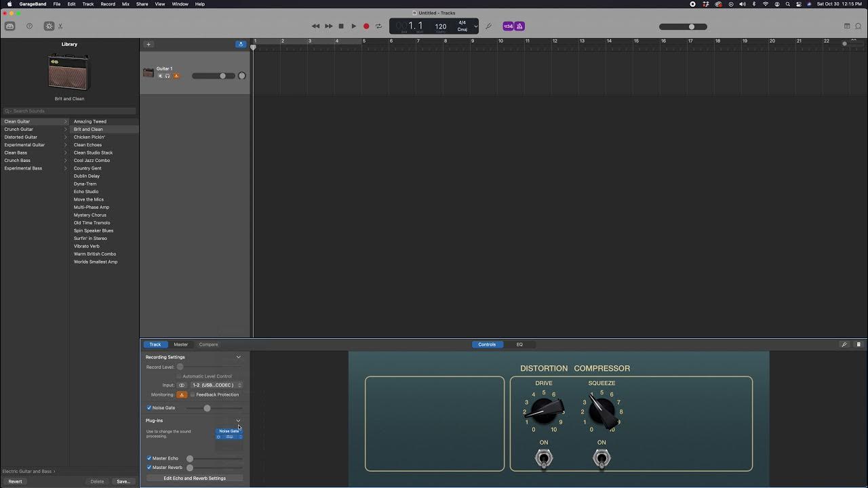Screen dimensions: 868x488
Task: Toggle the stereo input format button
Action: tap(182, 385)
